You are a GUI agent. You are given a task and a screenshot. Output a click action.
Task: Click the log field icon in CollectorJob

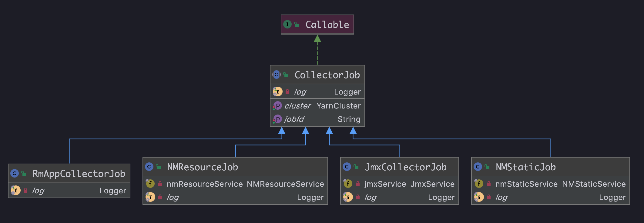pos(277,92)
